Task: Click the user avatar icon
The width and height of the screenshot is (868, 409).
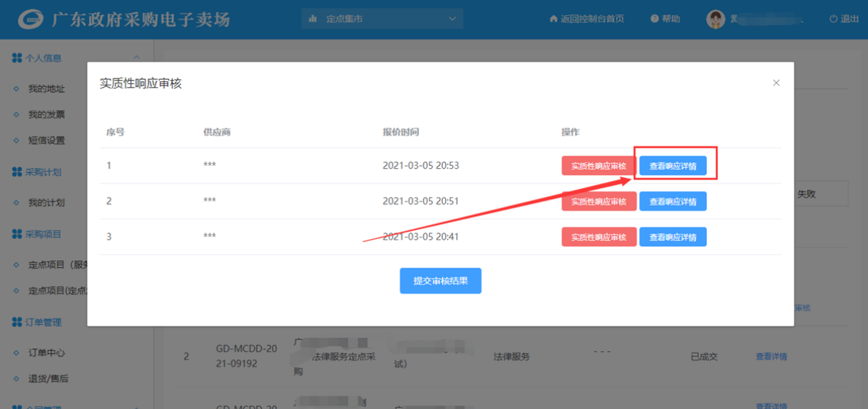Action: click(x=715, y=19)
